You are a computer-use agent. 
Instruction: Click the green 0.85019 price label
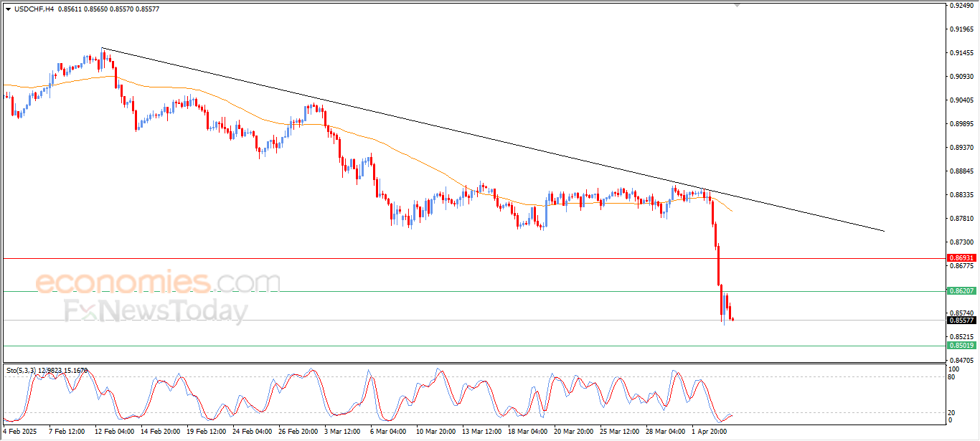(x=961, y=346)
